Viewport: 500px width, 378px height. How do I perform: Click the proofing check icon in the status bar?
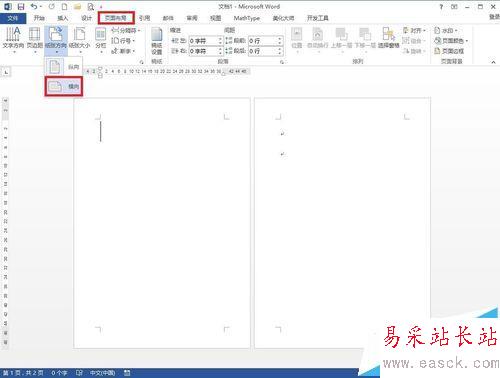coord(79,373)
